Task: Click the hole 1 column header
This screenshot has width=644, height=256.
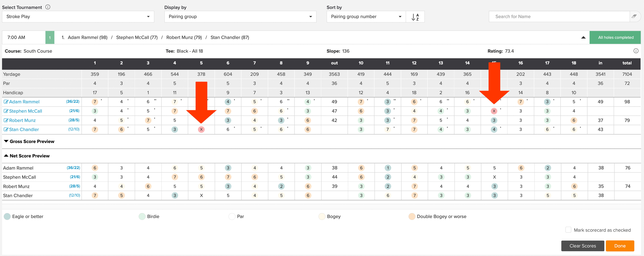Action: click(95, 63)
